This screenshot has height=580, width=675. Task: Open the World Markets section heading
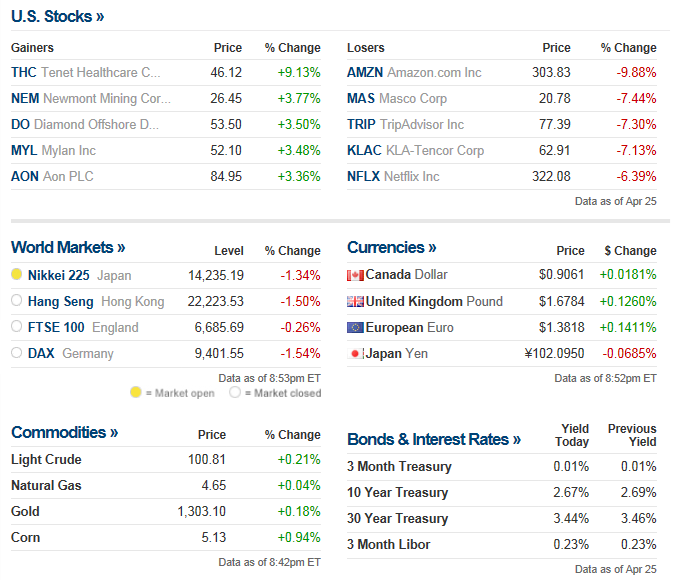[x=68, y=247]
